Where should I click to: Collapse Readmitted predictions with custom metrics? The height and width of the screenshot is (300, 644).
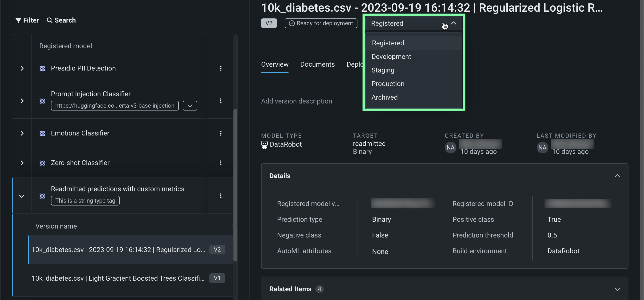pos(22,196)
